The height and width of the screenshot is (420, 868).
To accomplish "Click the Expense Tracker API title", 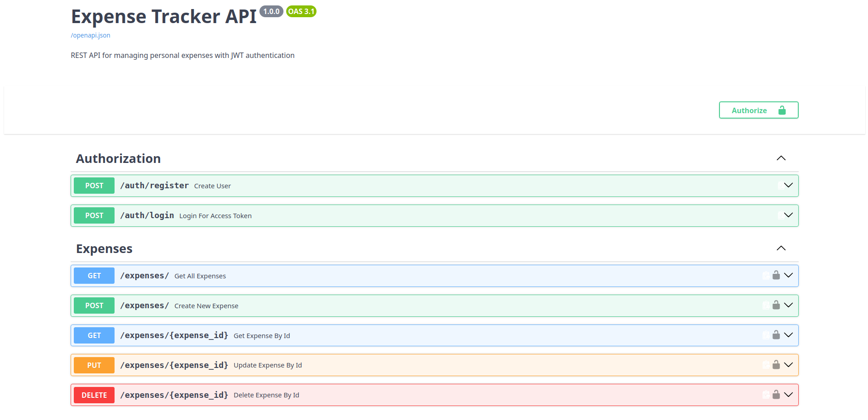I will 164,17.
